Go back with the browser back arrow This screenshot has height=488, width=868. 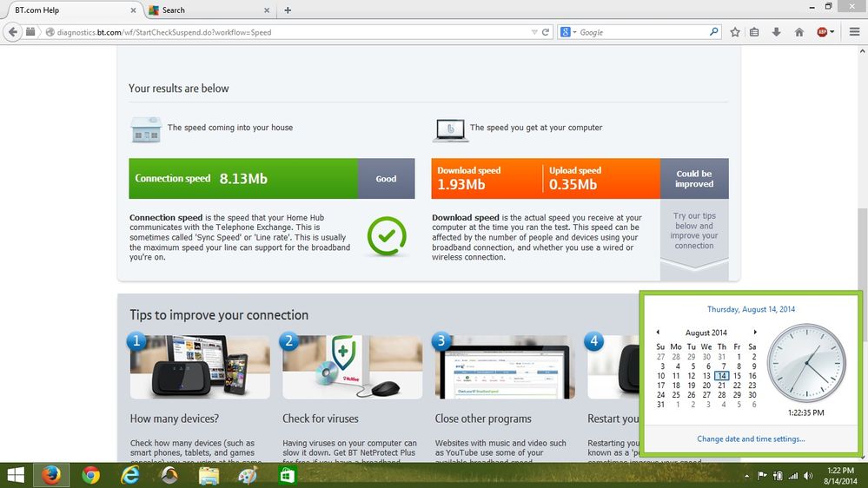click(x=13, y=32)
